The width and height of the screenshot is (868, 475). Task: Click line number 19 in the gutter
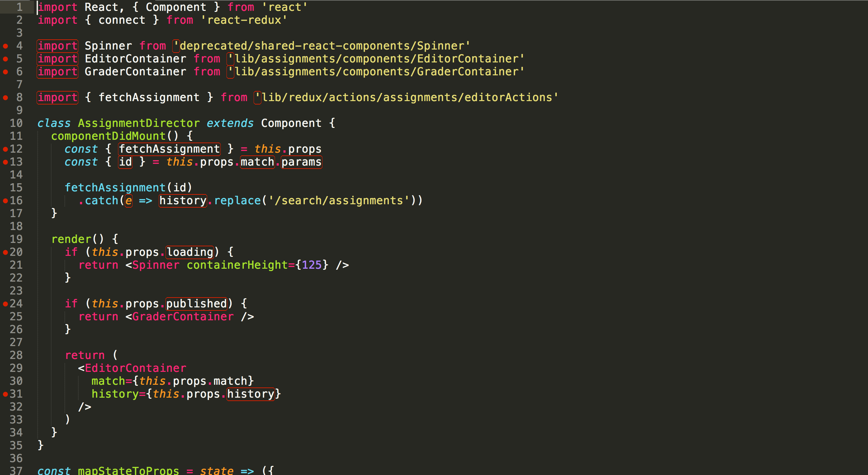coord(16,239)
